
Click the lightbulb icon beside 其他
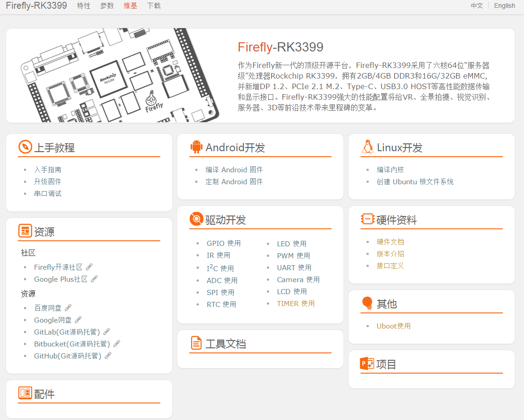(367, 303)
